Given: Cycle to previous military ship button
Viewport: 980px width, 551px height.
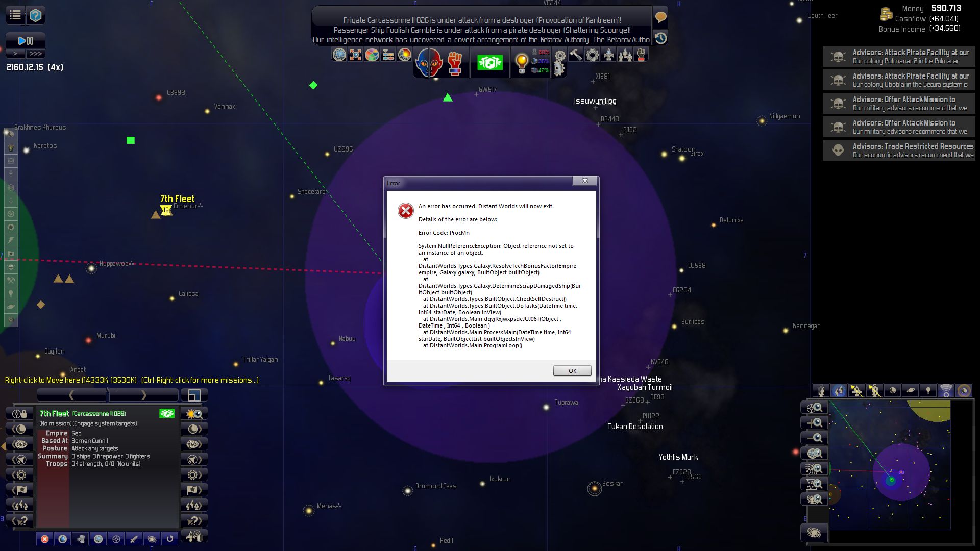Looking at the screenshot, I should tap(19, 460).
